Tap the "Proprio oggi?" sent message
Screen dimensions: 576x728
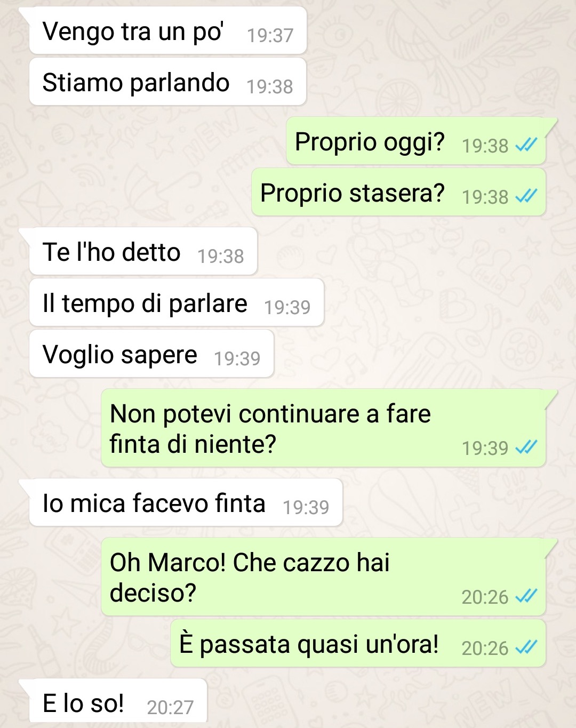point(416,141)
